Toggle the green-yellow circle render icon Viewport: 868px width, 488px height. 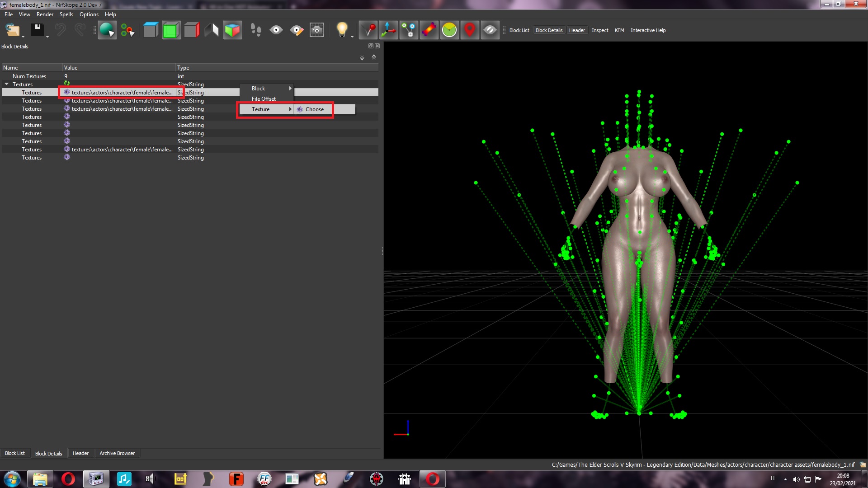click(449, 30)
